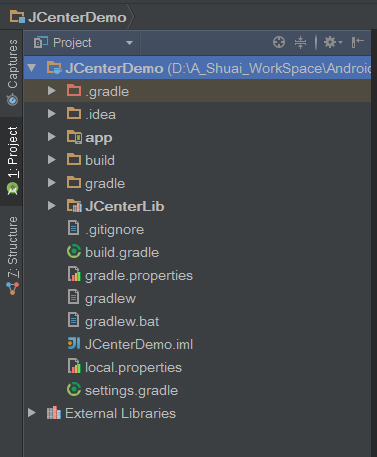Collapse the JCenterDemo root node
Viewport: 377px width, 457px height.
(x=32, y=68)
